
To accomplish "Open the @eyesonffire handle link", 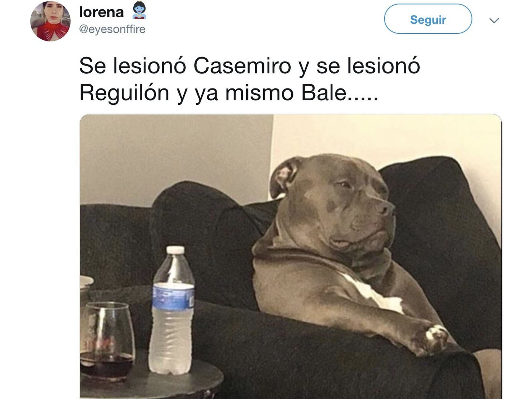I will tap(112, 29).
